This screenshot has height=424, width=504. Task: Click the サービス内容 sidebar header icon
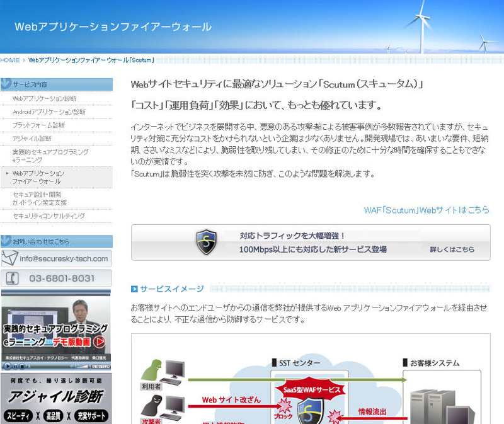7,84
